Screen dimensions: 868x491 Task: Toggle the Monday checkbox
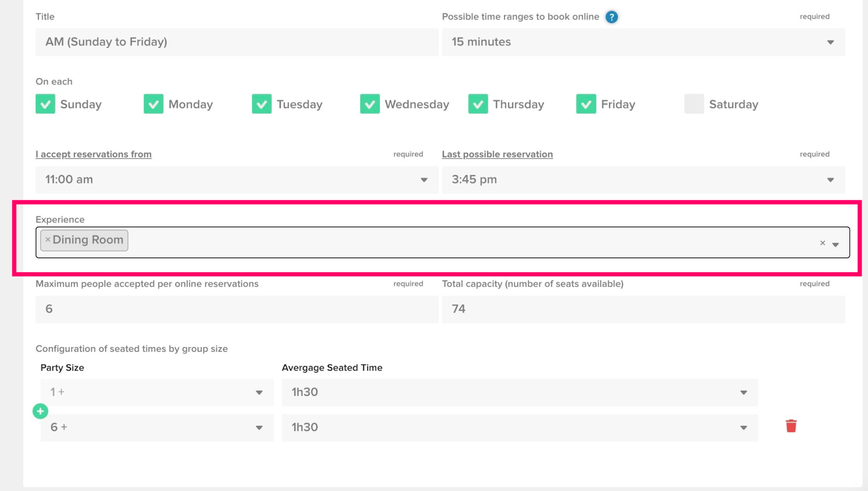(x=154, y=104)
